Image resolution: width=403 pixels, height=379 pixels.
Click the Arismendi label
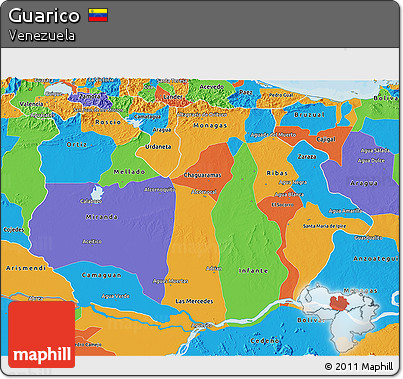click(26, 268)
